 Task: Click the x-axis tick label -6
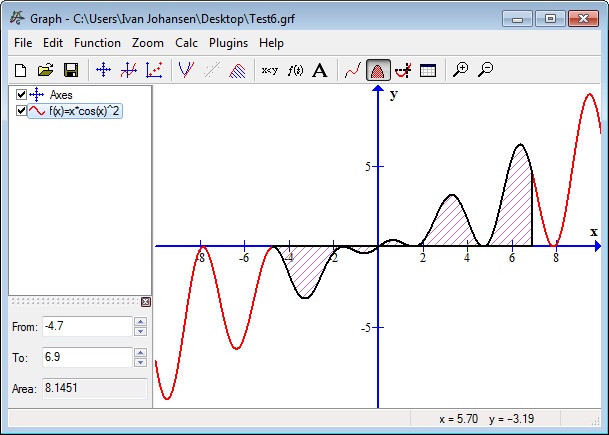[244, 258]
